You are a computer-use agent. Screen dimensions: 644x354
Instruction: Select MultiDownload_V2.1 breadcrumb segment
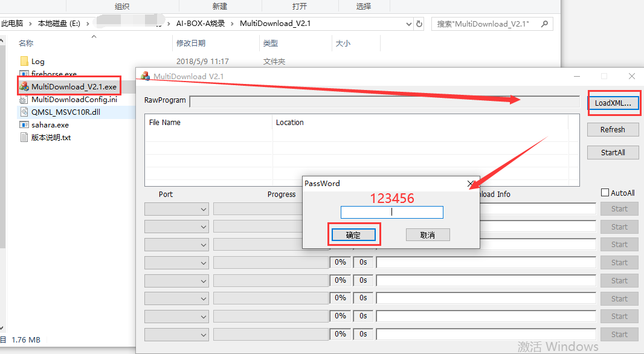[x=275, y=24]
